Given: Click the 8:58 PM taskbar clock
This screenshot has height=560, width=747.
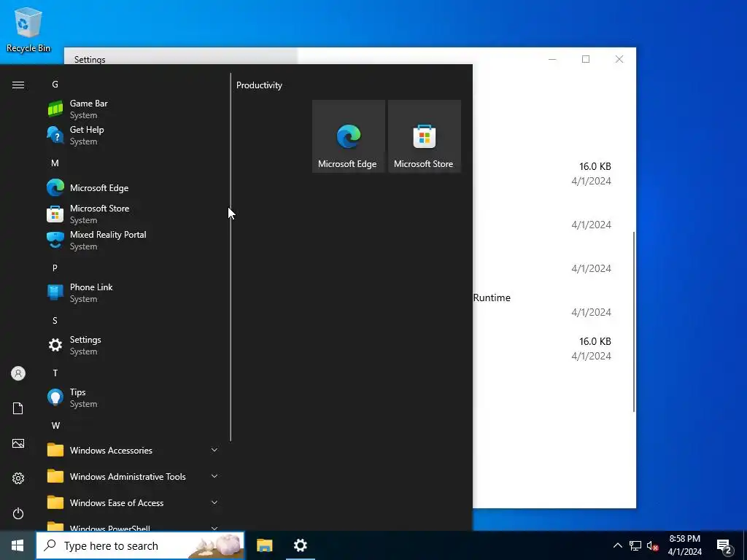Looking at the screenshot, I should [x=684, y=545].
